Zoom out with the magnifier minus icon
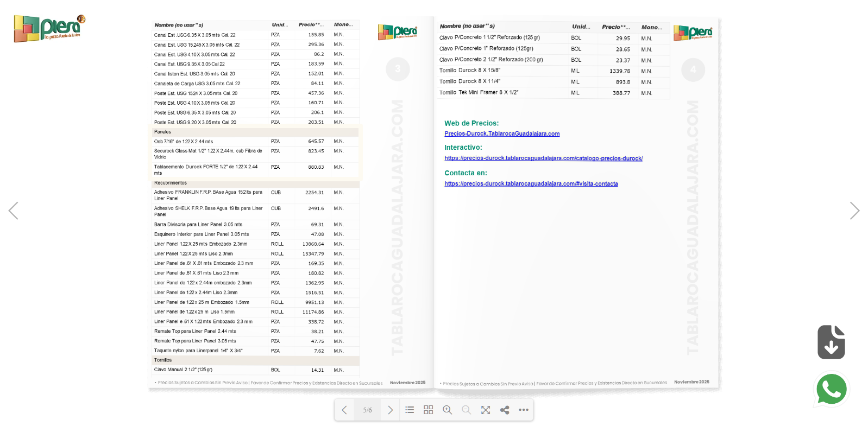This screenshot has height=426, width=868. pos(466,410)
